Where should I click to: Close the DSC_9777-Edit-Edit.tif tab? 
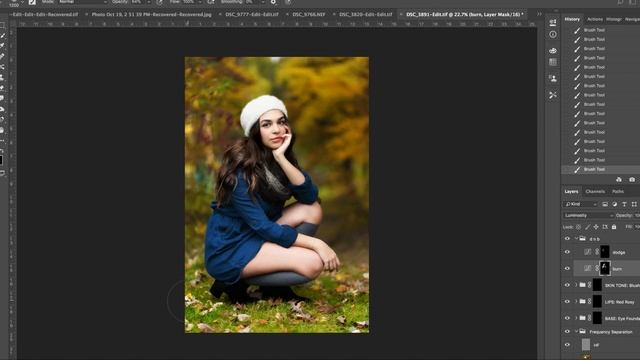(220, 14)
